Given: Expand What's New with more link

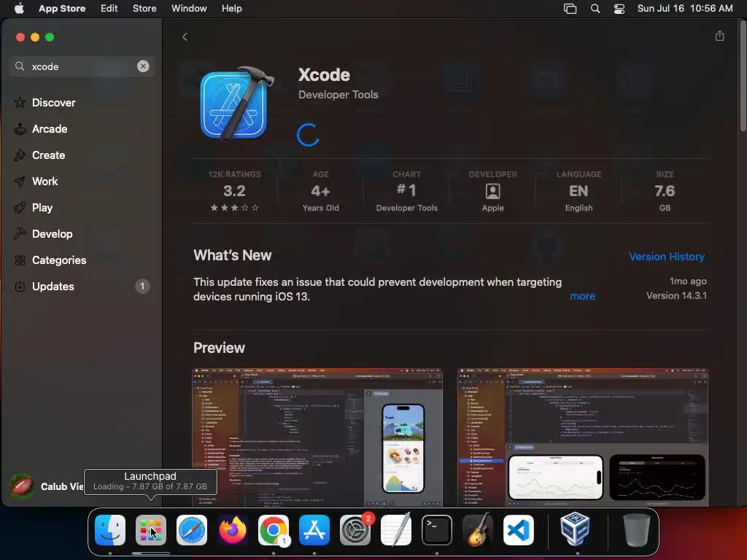Looking at the screenshot, I should click(x=582, y=296).
